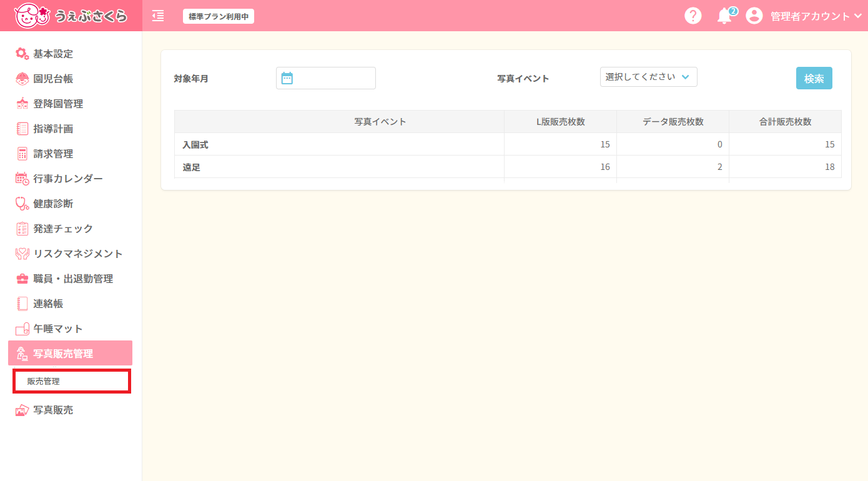Select the 販売管理 submenu item
This screenshot has height=481, width=868.
[71, 381]
